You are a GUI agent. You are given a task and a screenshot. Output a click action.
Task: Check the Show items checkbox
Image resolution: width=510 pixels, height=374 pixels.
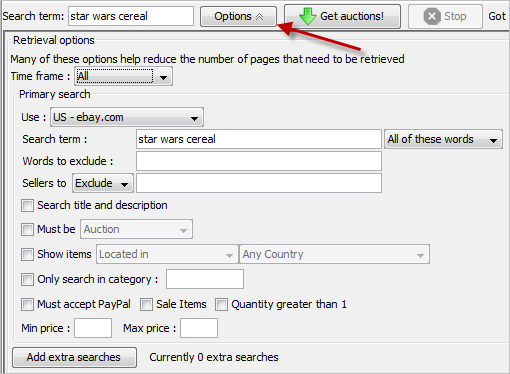point(27,254)
